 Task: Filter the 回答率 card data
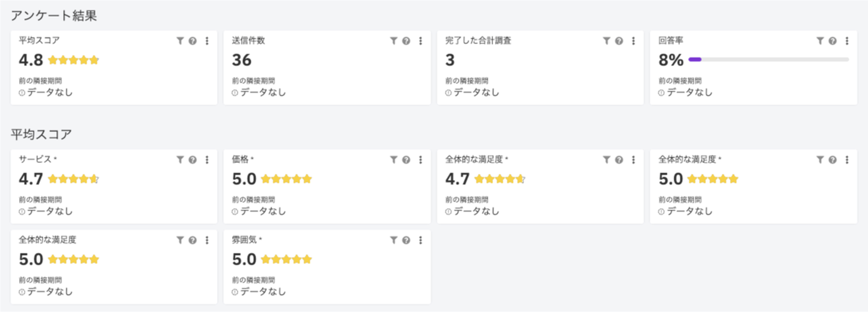pos(820,41)
